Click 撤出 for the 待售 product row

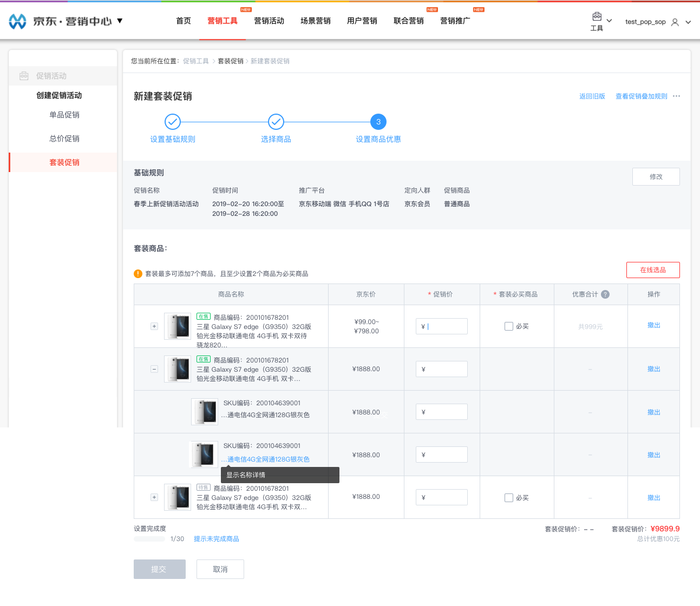(654, 498)
